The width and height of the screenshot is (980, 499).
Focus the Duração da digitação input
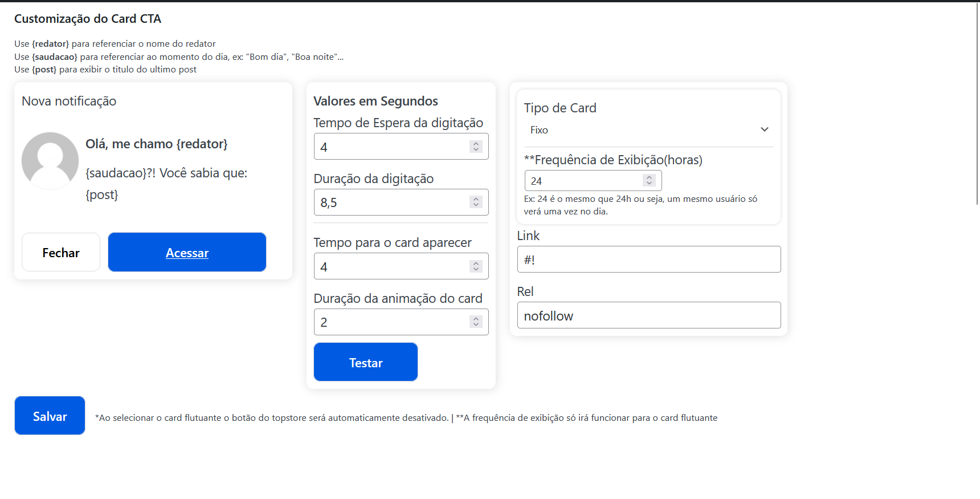[x=390, y=202]
